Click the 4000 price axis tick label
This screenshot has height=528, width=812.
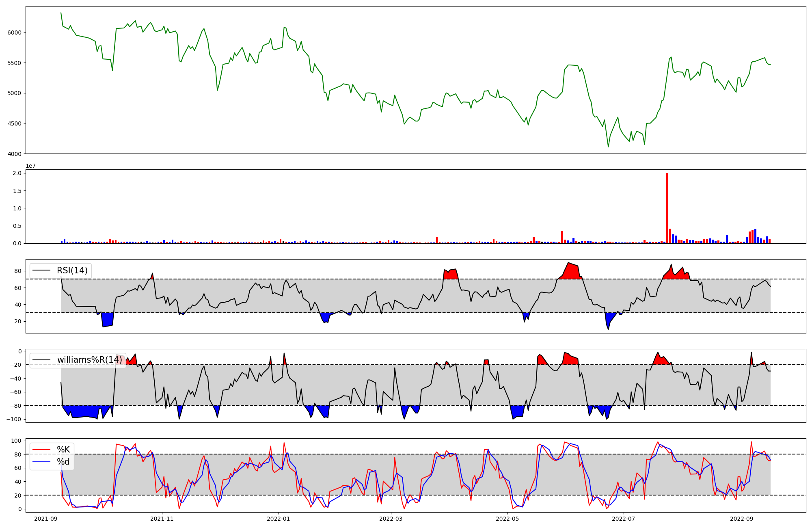pyautogui.click(x=15, y=154)
